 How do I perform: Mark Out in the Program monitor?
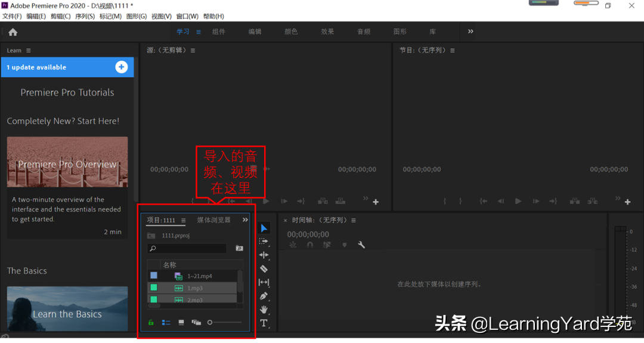point(460,201)
